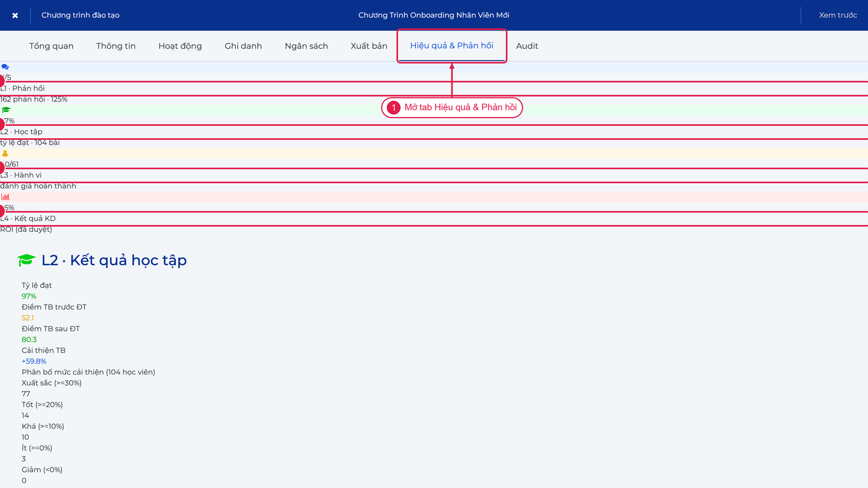The width and height of the screenshot is (868, 488).
Task: Switch to the Audit tab
Action: click(x=527, y=46)
